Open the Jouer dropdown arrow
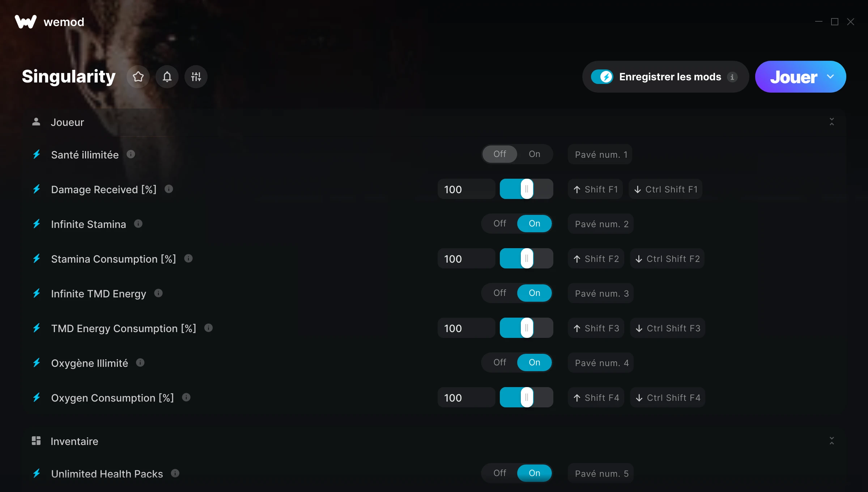 (x=830, y=77)
